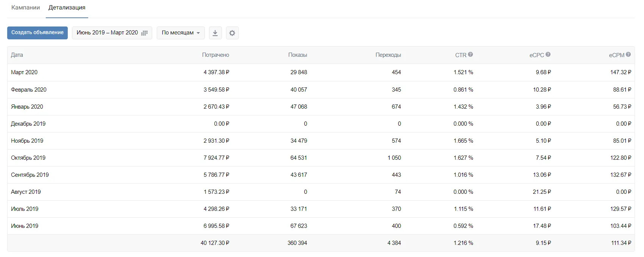
Task: Click the 'Июнь 2019' row label
Action: pyautogui.click(x=25, y=226)
